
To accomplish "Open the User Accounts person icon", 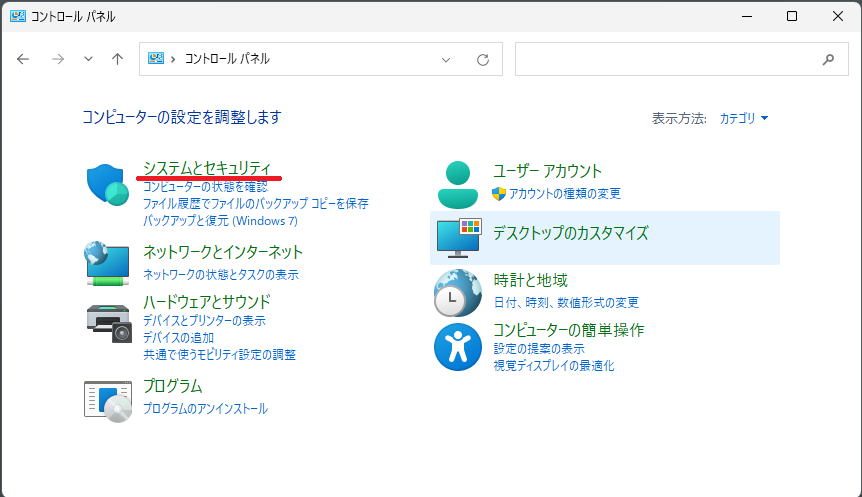I will point(457,185).
